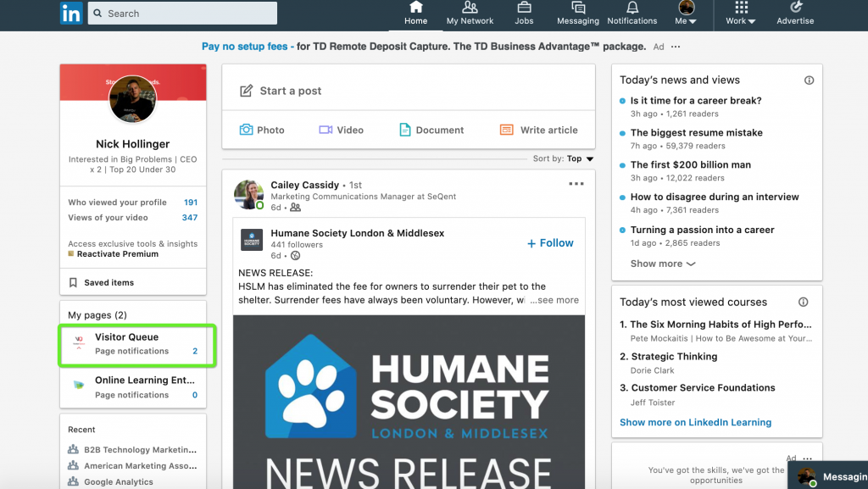Open the B2B Technology Marketin... group
Viewport: 868px width, 489px height.
pos(141,450)
